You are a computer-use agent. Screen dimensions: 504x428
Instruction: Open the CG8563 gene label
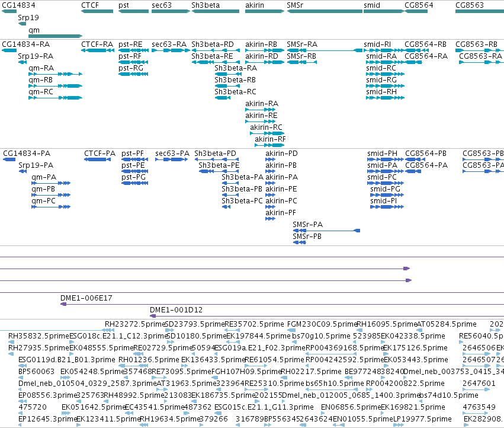click(x=470, y=5)
